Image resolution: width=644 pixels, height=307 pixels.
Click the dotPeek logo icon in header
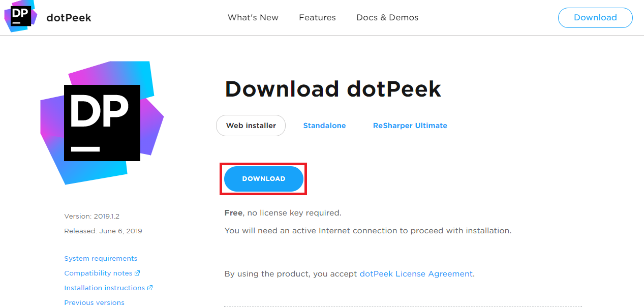(21, 16)
